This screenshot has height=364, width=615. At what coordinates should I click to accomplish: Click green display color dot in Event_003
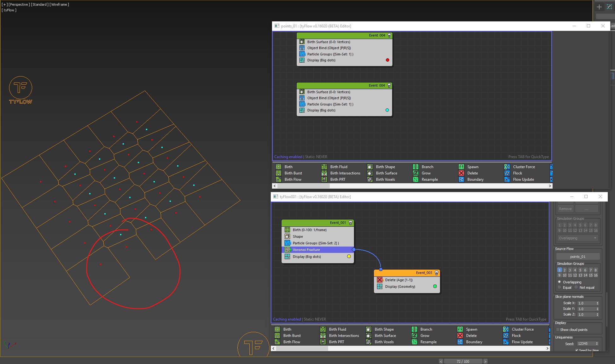(435, 286)
